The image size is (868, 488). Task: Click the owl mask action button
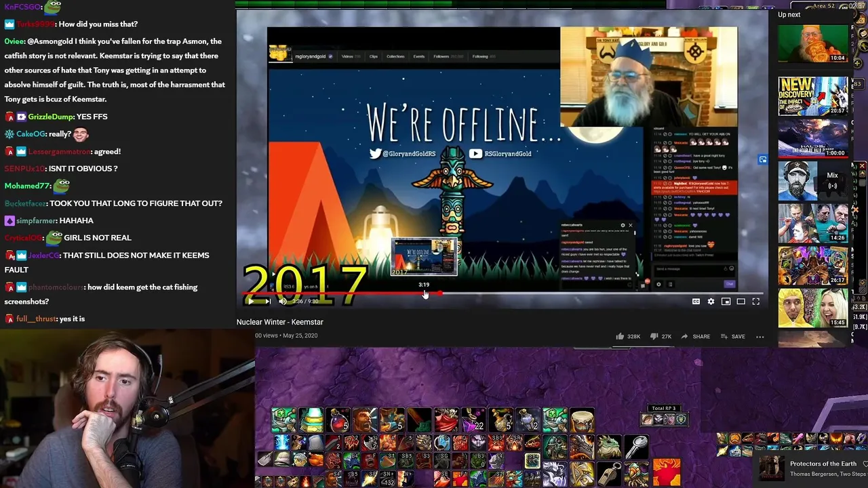tap(636, 473)
